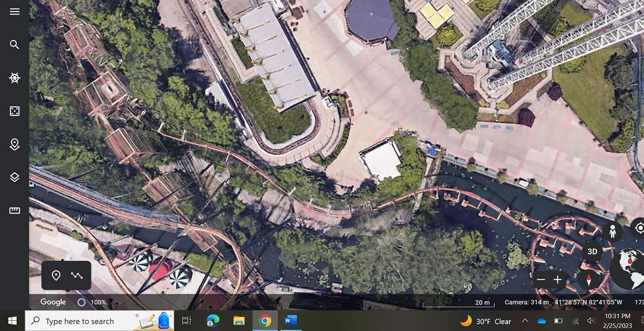Click the Search magnifier icon in sidebar
Viewport: 644px width, 331px height.
(14, 44)
